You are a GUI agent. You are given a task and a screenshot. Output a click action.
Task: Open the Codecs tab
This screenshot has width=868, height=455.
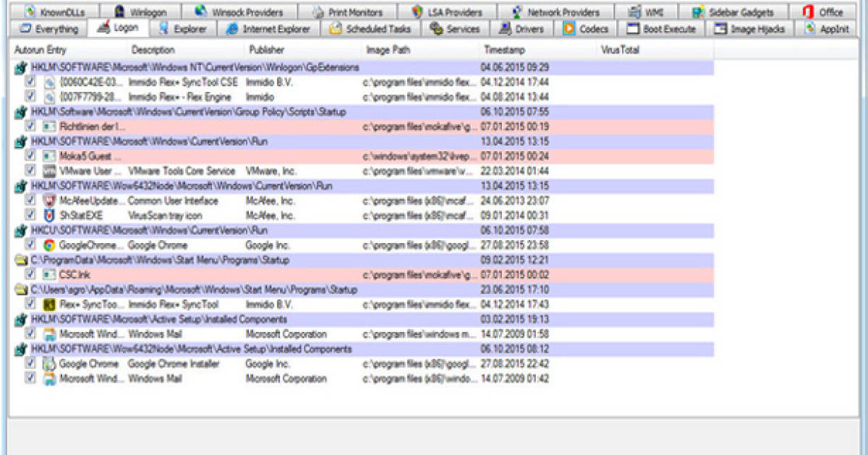point(587,29)
